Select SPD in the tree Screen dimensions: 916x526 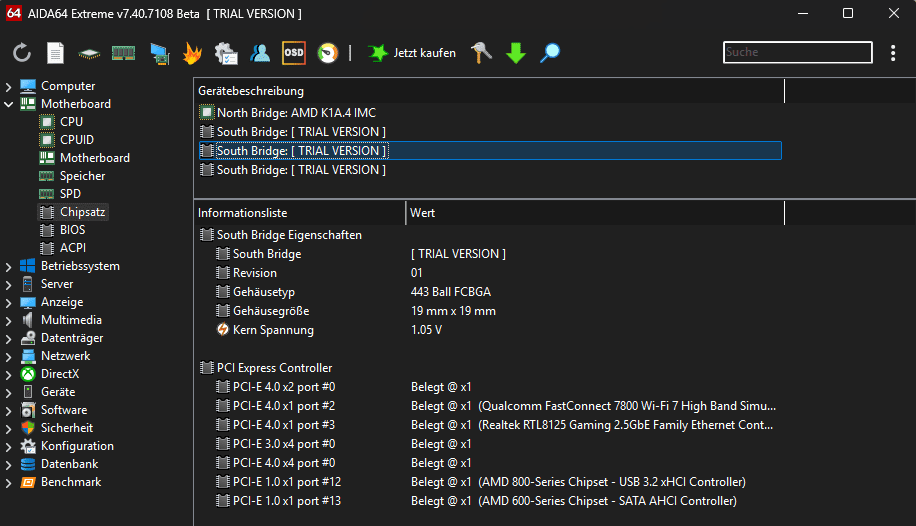[70, 193]
